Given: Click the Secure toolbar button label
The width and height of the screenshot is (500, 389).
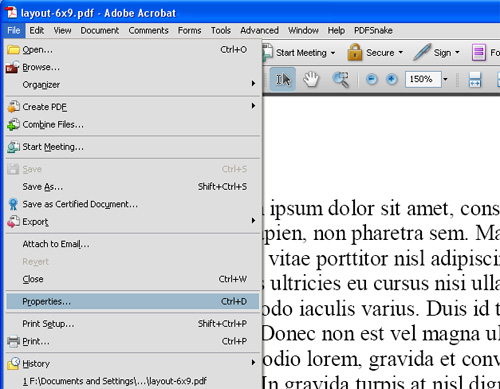Looking at the screenshot, I should (x=380, y=52).
